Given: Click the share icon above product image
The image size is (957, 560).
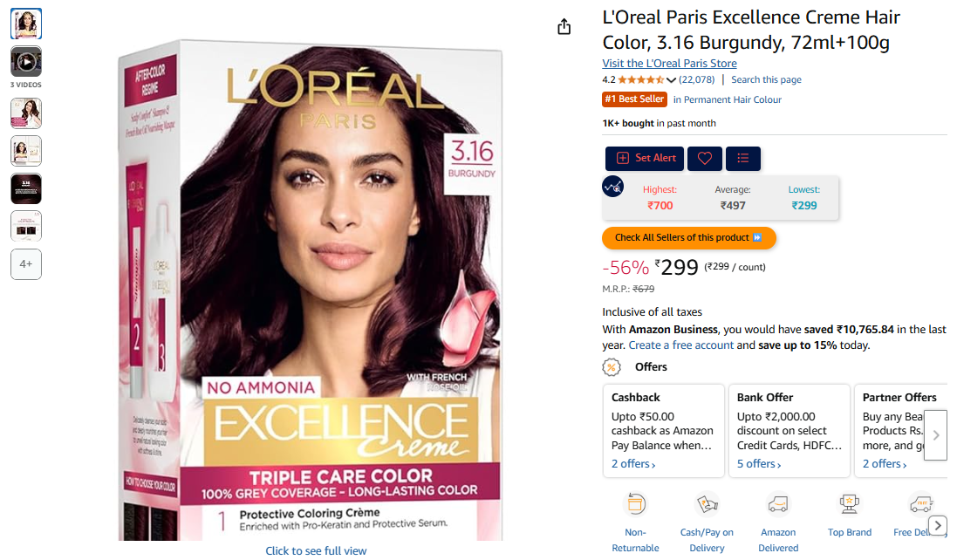Looking at the screenshot, I should pyautogui.click(x=564, y=27).
